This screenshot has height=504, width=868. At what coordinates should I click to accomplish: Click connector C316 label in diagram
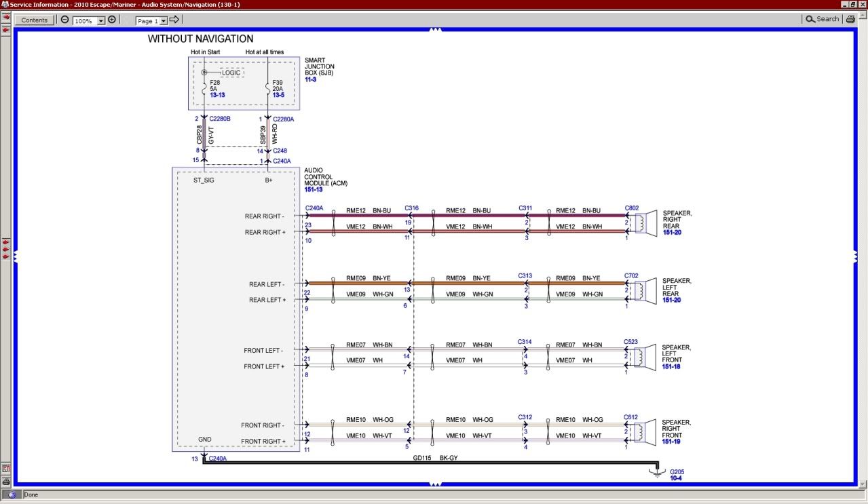(411, 208)
